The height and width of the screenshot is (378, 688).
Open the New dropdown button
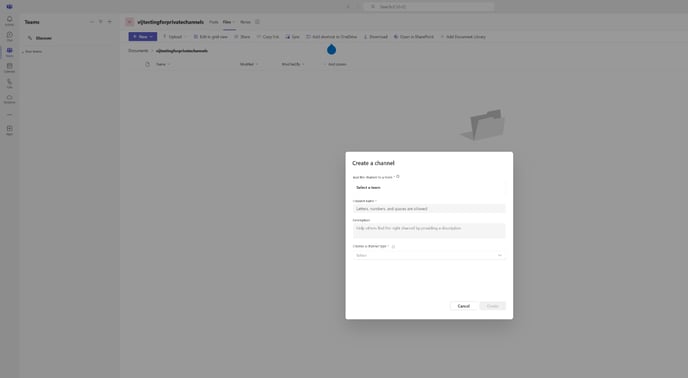point(143,37)
